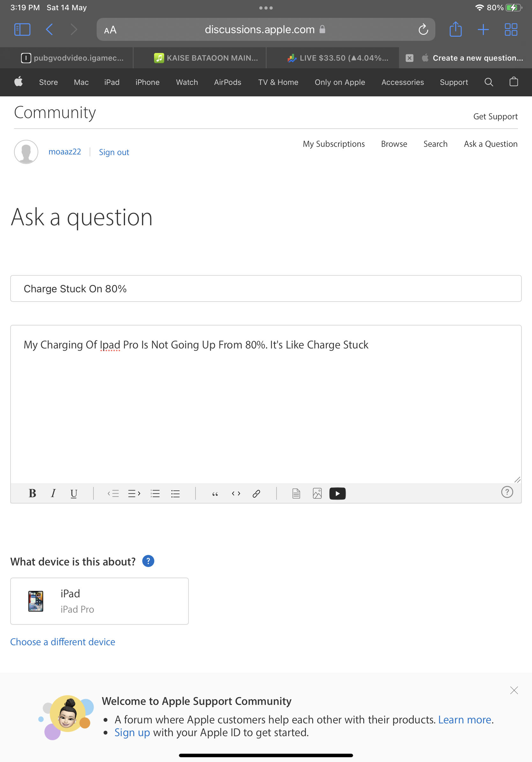Open Ask a Question link
This screenshot has height=762, width=532.
coord(491,144)
